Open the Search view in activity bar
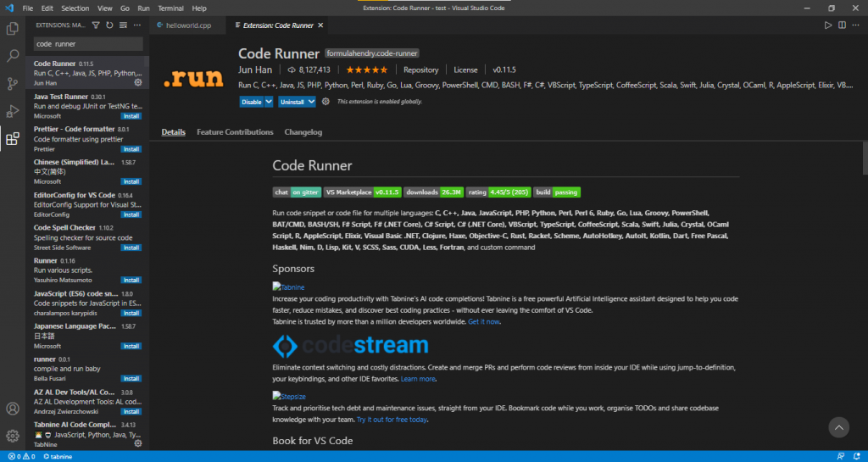 [12, 56]
